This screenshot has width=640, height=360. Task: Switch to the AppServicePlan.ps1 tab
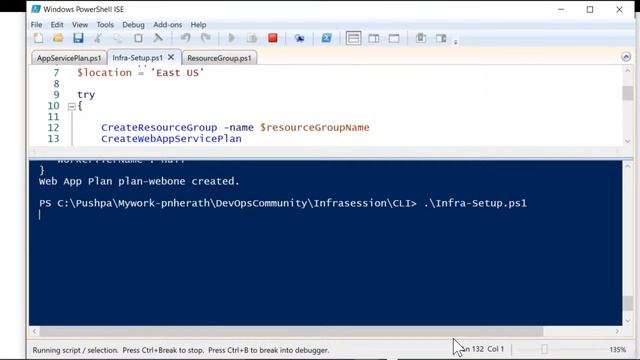tap(69, 58)
